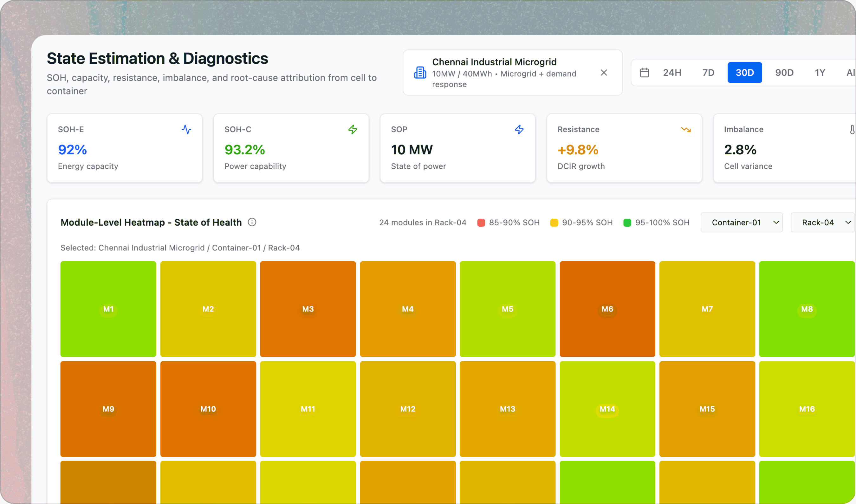
Task: Select module M13 in the heatmap
Action: (x=508, y=409)
